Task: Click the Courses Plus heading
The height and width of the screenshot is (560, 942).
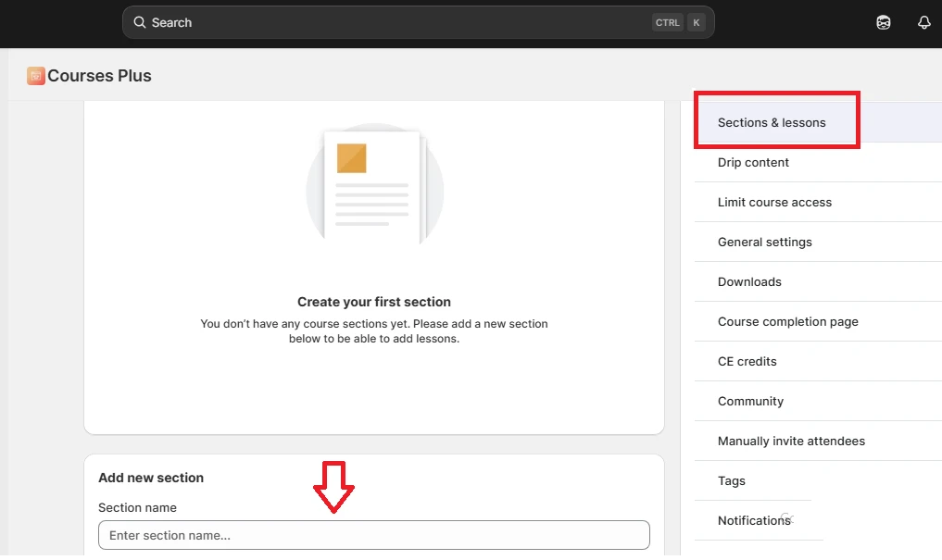Action: [99, 75]
